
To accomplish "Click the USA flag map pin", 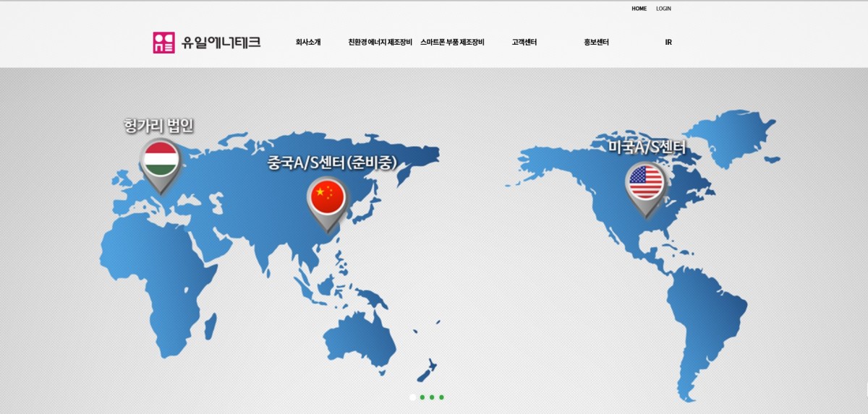I will click(x=645, y=183).
